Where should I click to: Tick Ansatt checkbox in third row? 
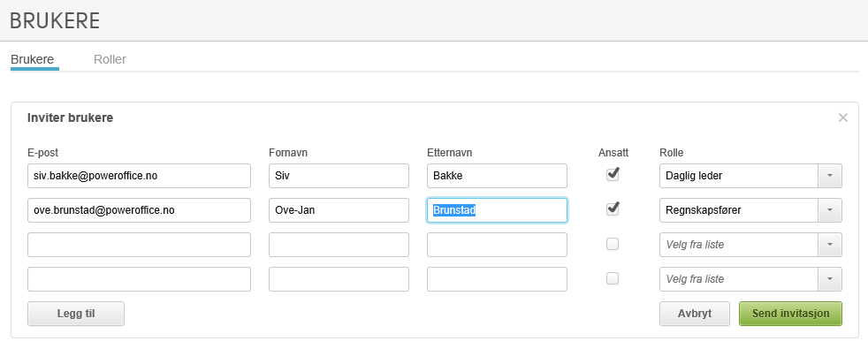613,244
